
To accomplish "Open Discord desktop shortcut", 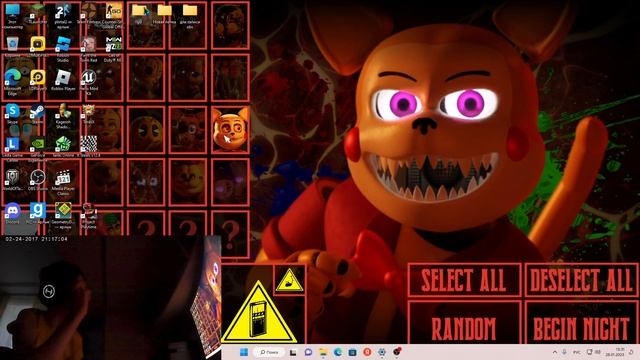I will (x=13, y=213).
